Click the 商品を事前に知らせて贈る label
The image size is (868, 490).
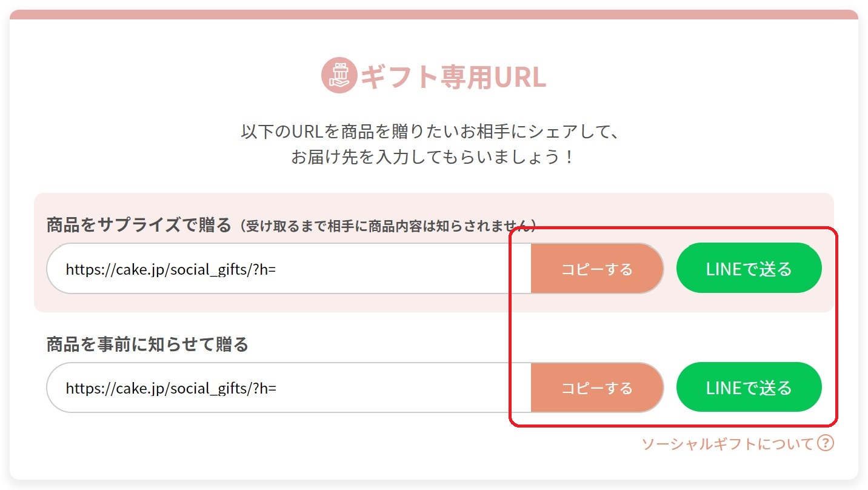coord(147,345)
